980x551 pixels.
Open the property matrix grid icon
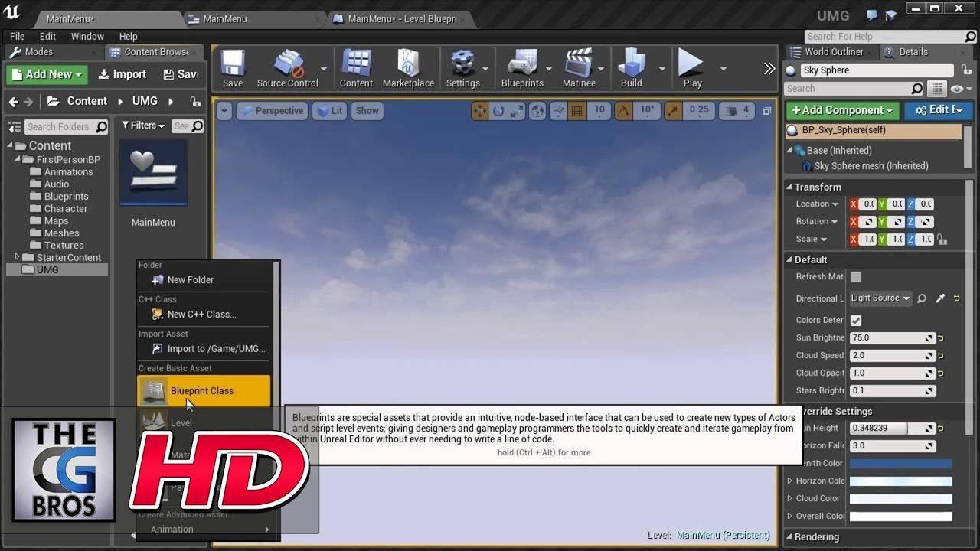pos(936,89)
